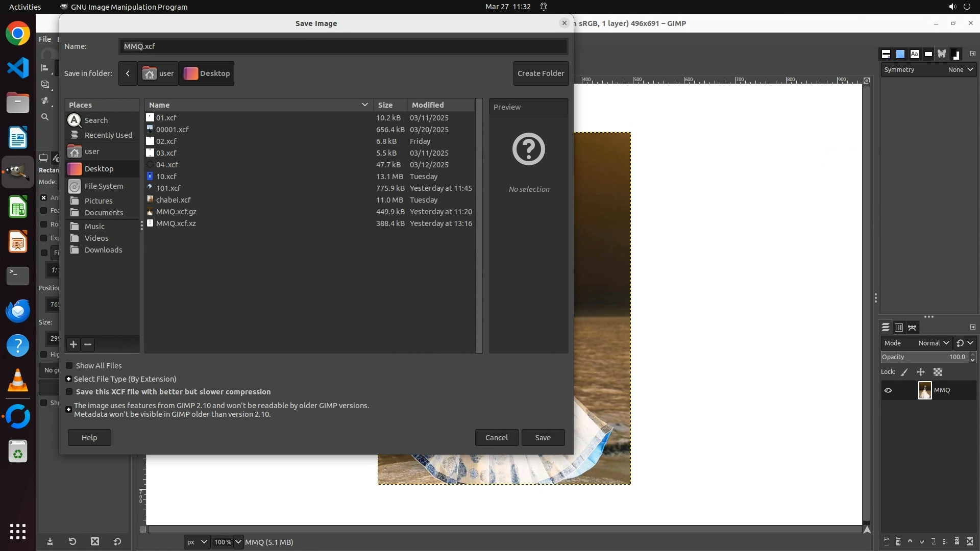Enable the Show All Files checkbox
The image size is (980, 551).
click(x=69, y=366)
